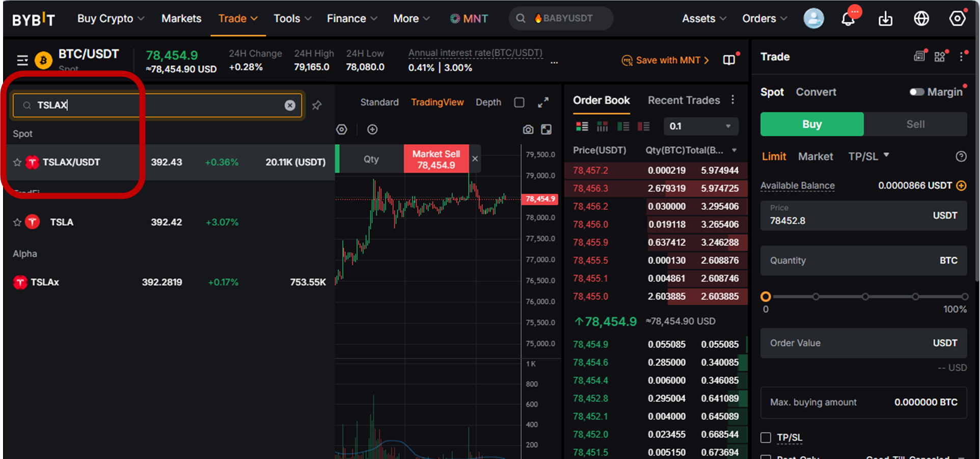Click the Bybit logo
Image resolution: width=980 pixels, height=459 pixels.
(34, 19)
